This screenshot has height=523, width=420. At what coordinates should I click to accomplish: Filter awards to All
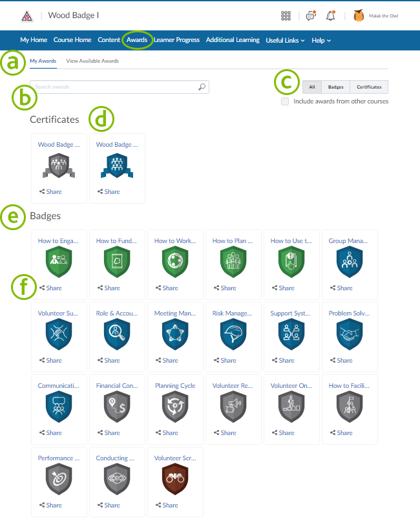312,87
